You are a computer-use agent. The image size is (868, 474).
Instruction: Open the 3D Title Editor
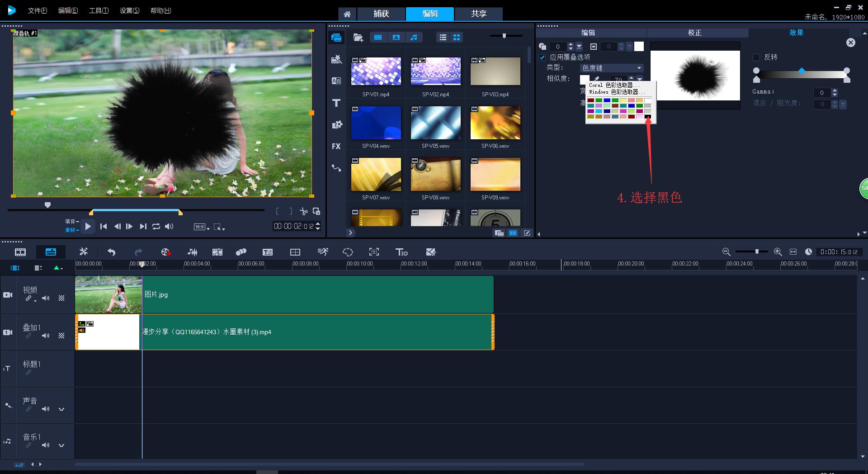click(x=401, y=252)
